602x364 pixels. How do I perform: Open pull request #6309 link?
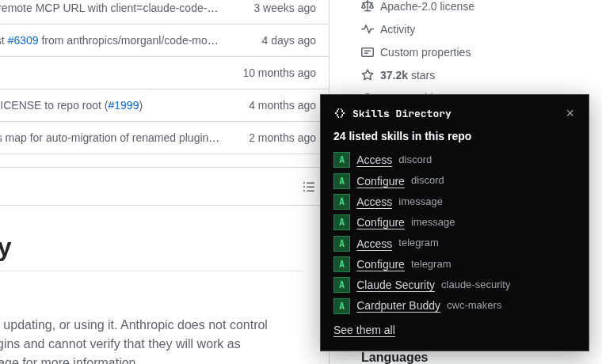[x=23, y=40]
